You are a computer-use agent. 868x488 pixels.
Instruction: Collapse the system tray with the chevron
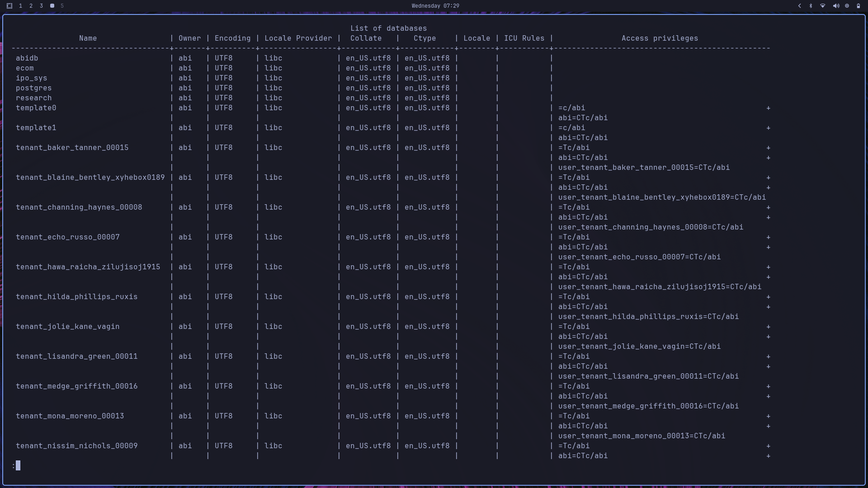799,6
